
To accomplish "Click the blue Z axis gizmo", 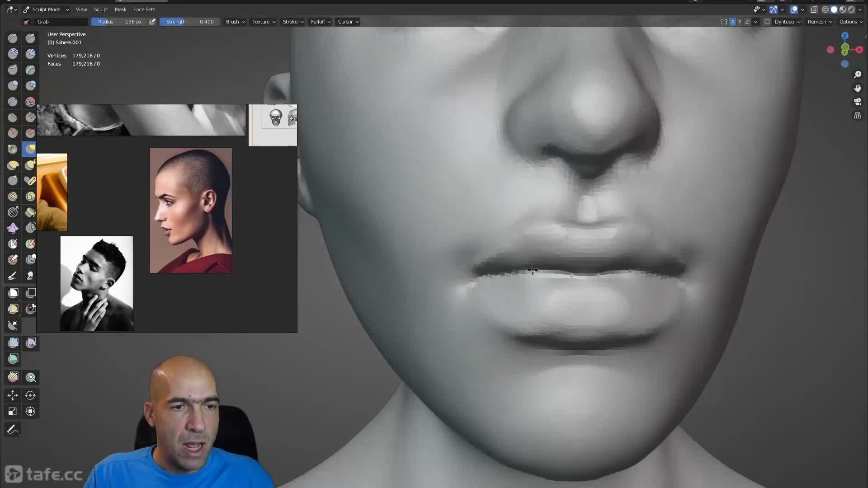I will (845, 36).
